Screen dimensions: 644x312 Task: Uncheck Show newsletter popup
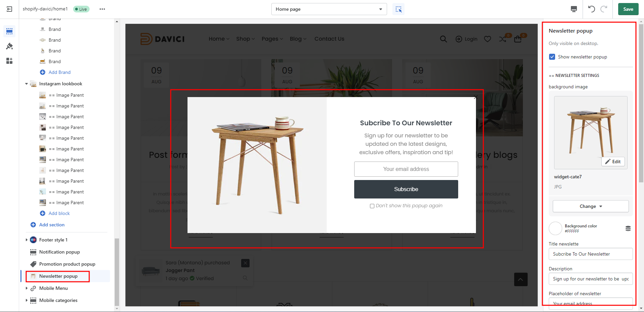pyautogui.click(x=552, y=57)
